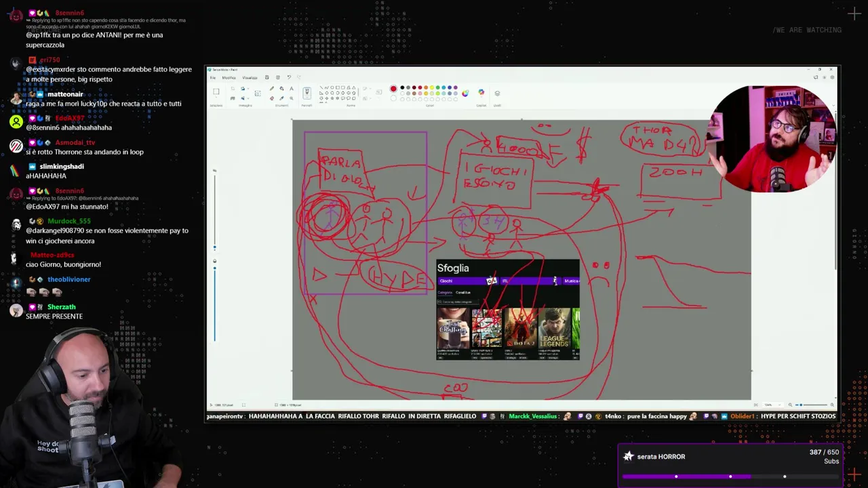Adjust the Paint zoom level slider
Image resolution: width=868 pixels, height=488 pixels.
pos(811,405)
